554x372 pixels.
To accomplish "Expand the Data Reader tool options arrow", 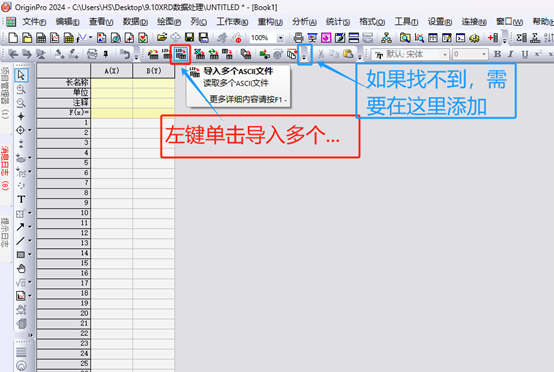I will click(30, 130).
